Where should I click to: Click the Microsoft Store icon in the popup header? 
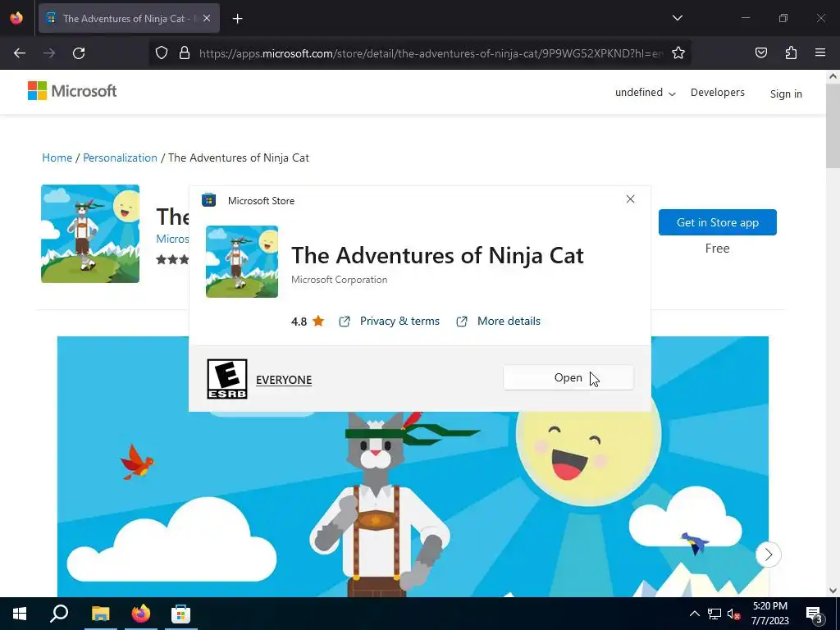click(x=208, y=200)
